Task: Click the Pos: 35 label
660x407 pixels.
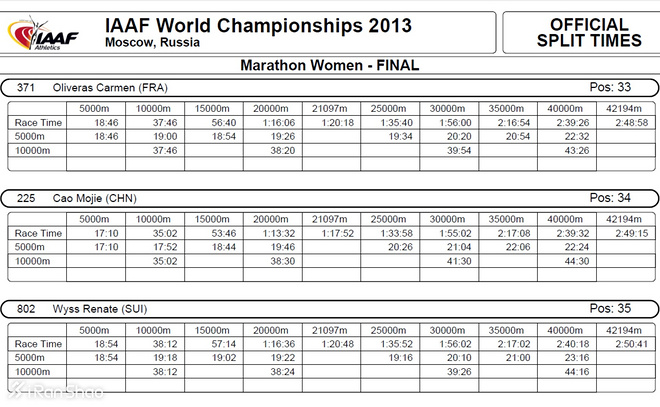Action: [x=610, y=308]
